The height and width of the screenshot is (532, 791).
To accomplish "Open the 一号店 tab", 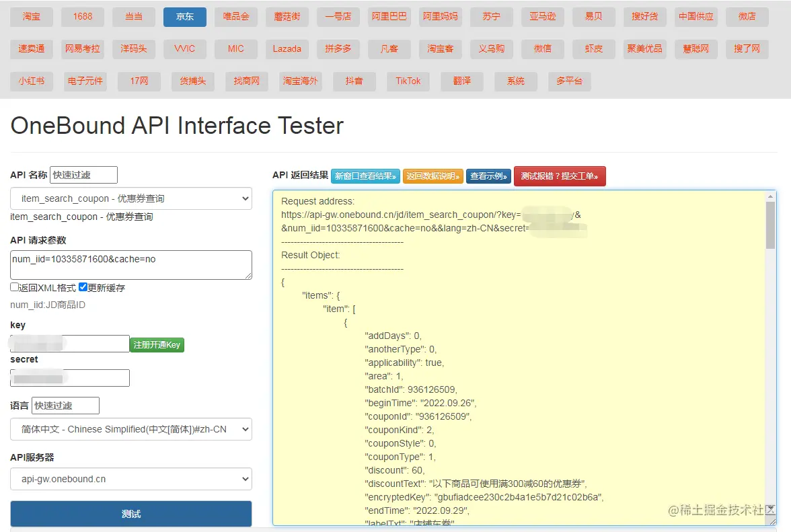I will pos(338,17).
